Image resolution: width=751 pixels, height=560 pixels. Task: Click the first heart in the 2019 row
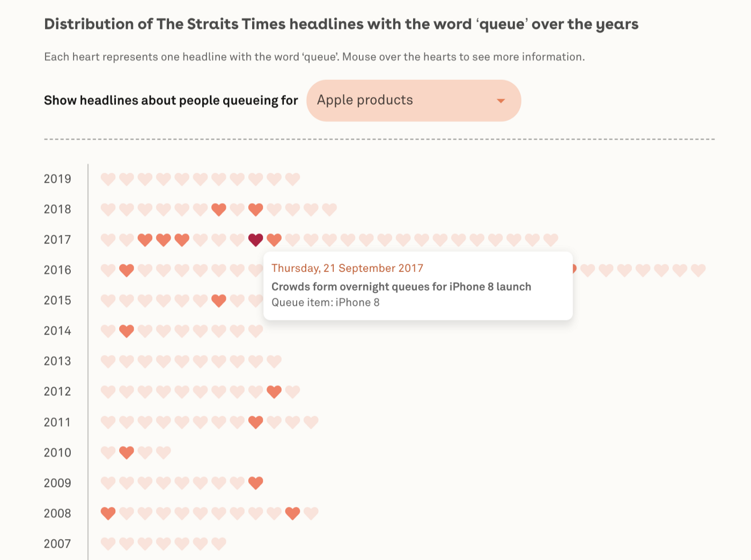click(x=108, y=179)
